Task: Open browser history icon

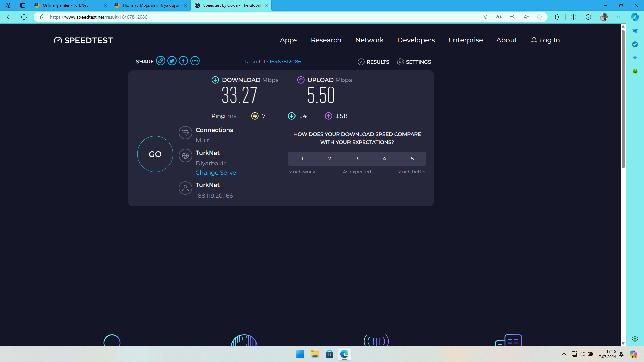Action: [588, 17]
